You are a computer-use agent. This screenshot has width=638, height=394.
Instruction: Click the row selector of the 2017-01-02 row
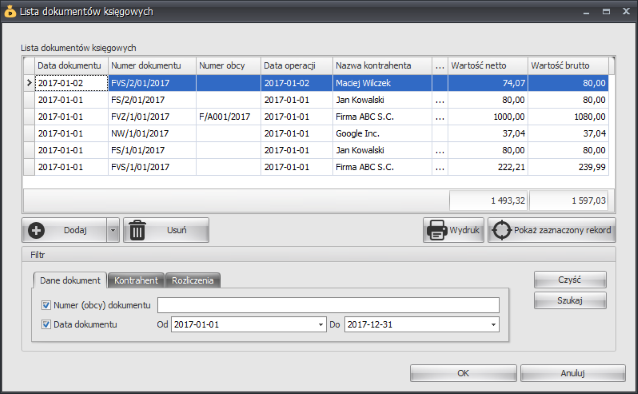coord(29,83)
